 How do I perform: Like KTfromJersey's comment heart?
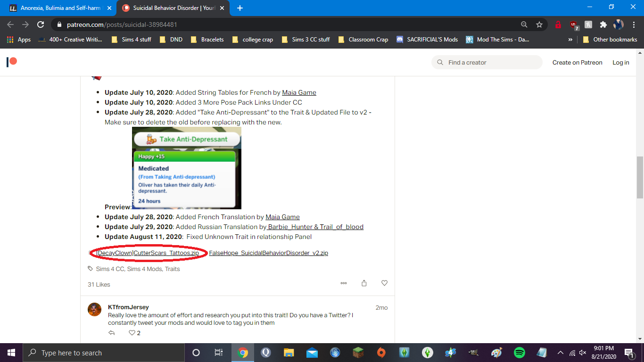point(132,333)
